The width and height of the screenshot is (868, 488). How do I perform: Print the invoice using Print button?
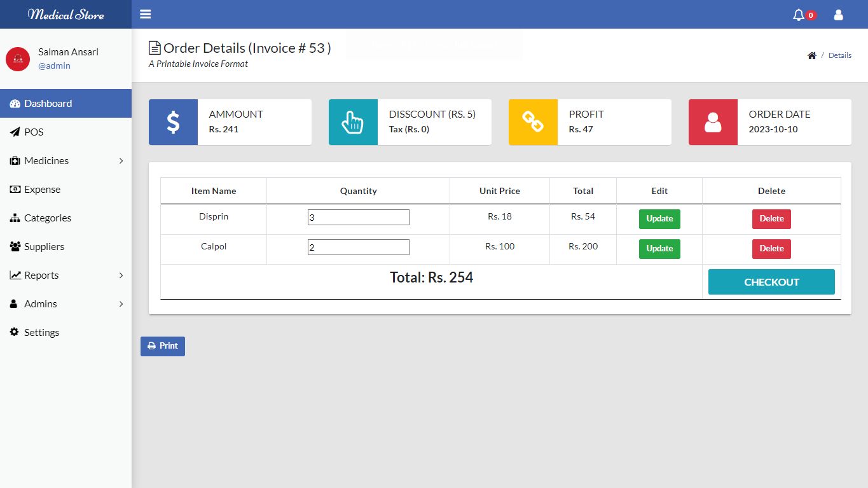tap(163, 346)
